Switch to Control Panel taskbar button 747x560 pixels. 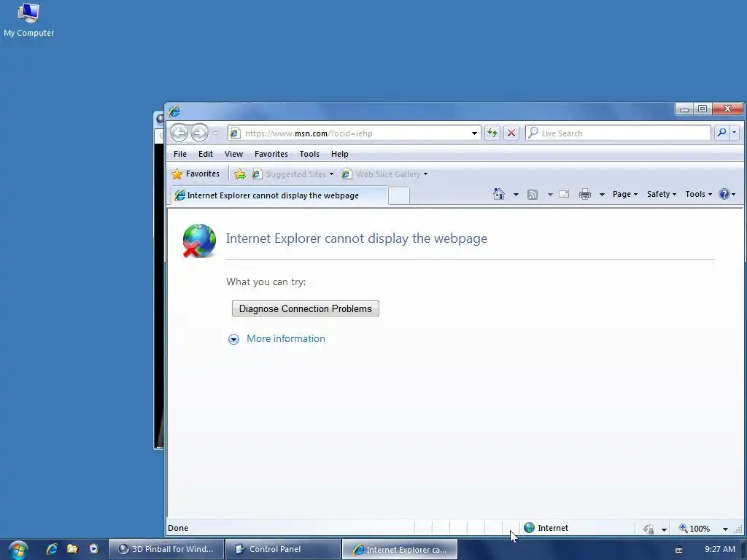(x=282, y=549)
